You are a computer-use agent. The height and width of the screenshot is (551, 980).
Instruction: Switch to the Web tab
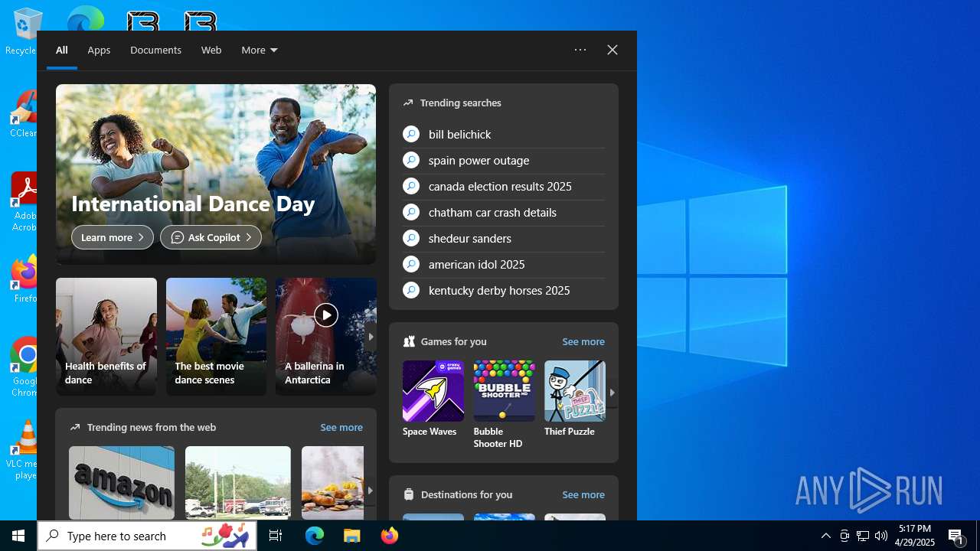pyautogui.click(x=211, y=50)
